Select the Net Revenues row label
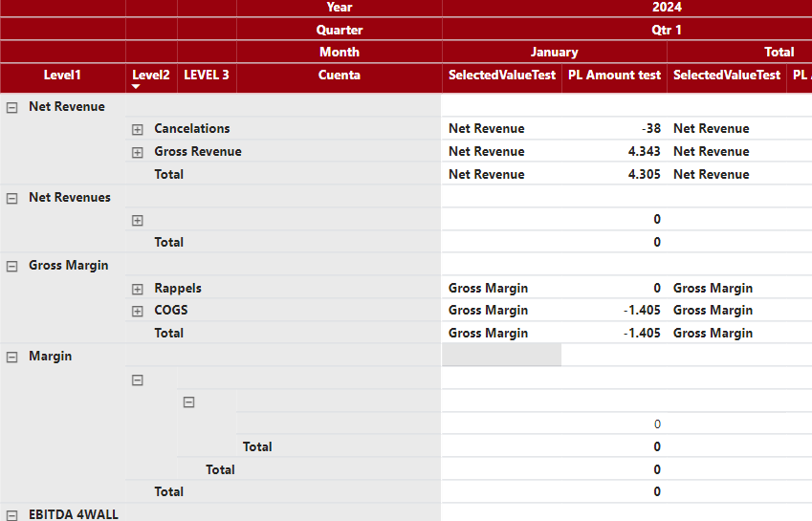 pyautogui.click(x=70, y=197)
